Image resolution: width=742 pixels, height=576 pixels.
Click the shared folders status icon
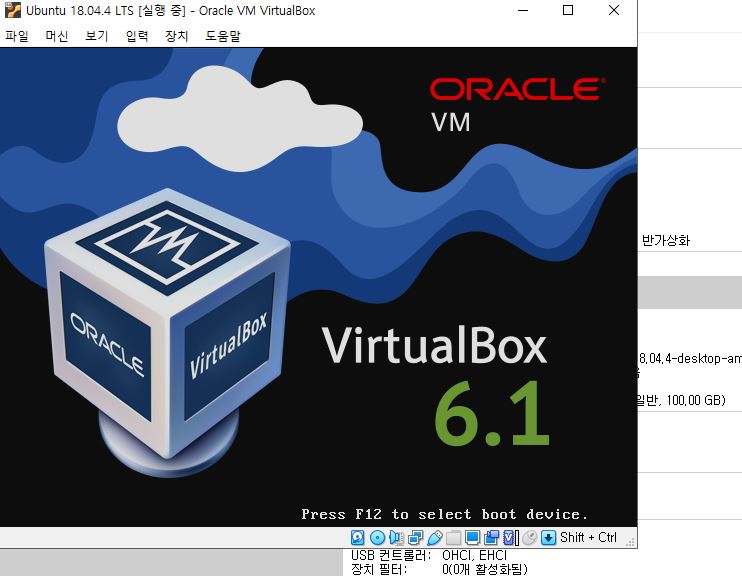coord(453,538)
